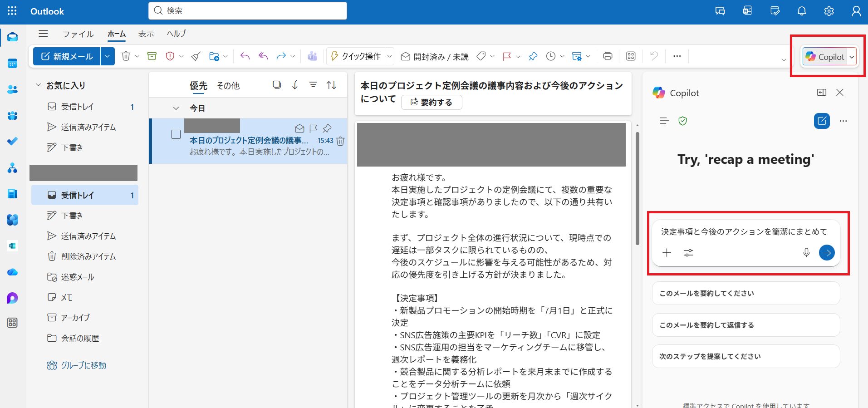Tick the checkbox on the meeting email
Image resolution: width=868 pixels, height=408 pixels.
[x=176, y=134]
